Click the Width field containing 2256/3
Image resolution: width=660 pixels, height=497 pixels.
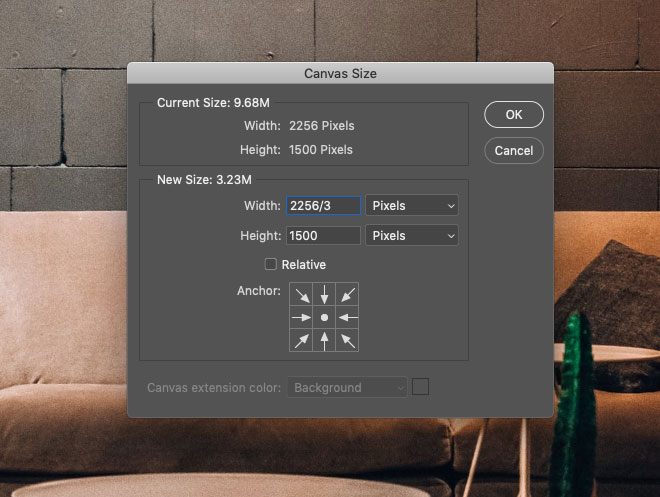pos(323,205)
